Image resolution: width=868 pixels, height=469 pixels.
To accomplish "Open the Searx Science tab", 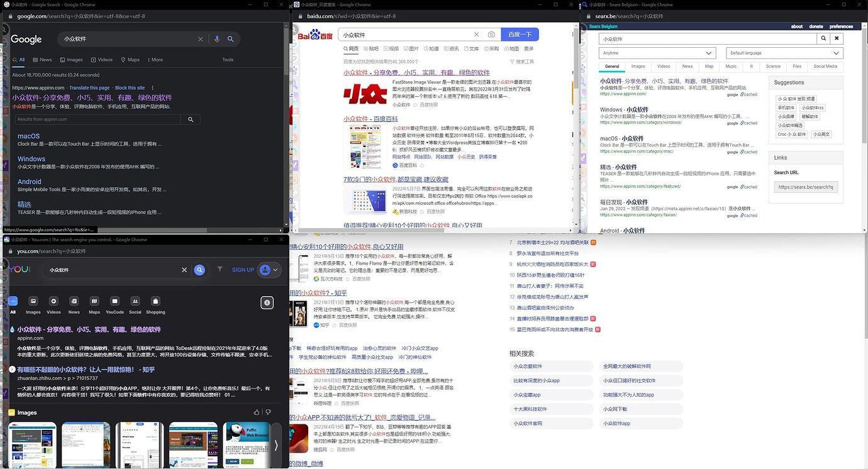I will pyautogui.click(x=773, y=66).
